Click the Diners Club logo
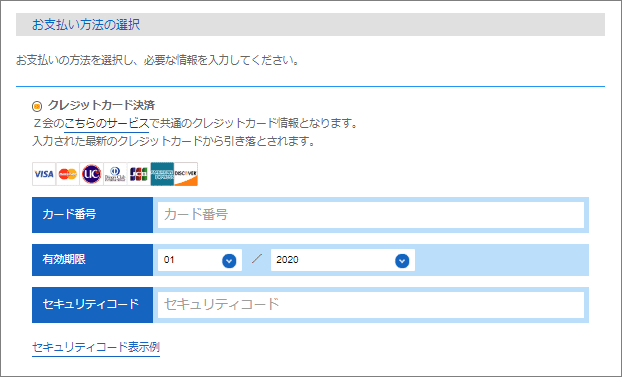622x377 pixels. 115,174
